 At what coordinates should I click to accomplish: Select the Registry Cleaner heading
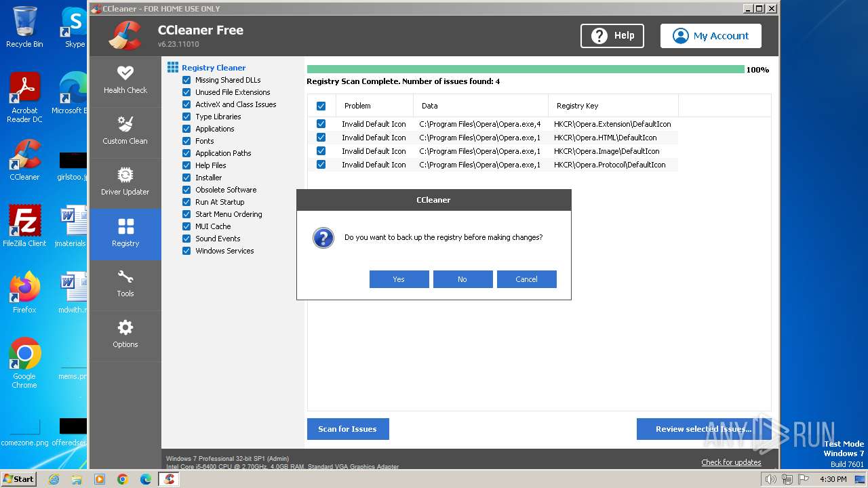coord(214,68)
